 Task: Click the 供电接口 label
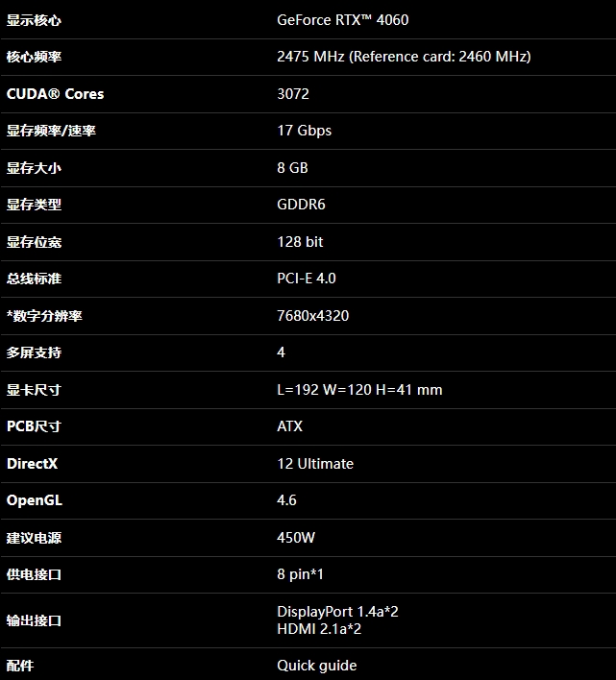34,574
